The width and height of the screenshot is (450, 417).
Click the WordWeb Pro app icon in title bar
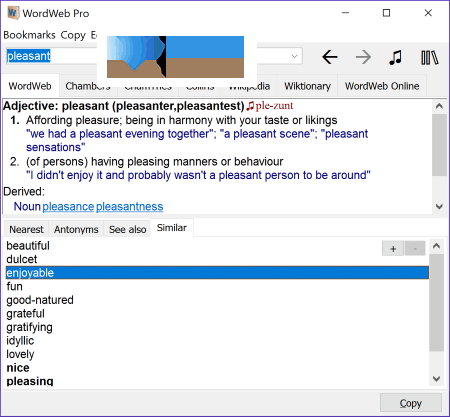[12, 13]
